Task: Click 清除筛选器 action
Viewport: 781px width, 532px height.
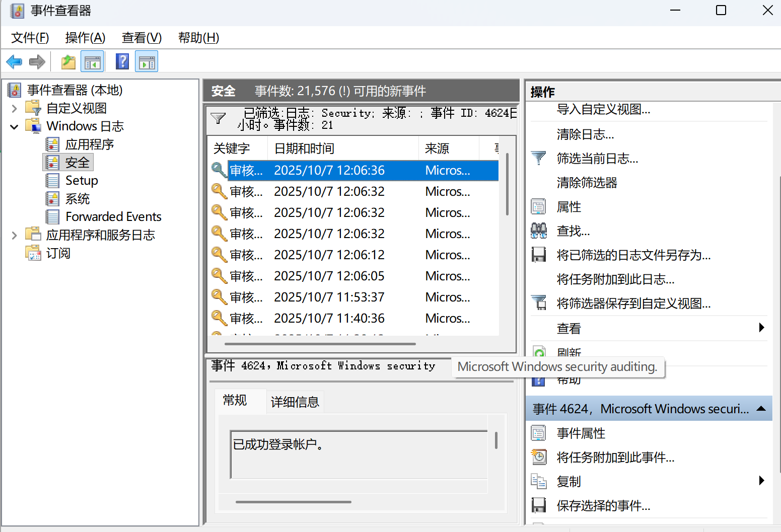Action: click(587, 183)
